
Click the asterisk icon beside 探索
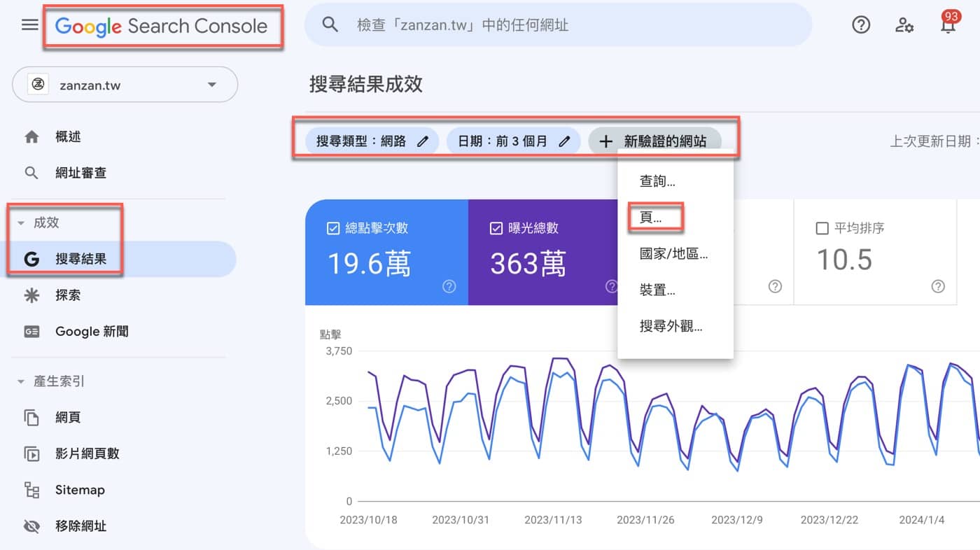31,295
